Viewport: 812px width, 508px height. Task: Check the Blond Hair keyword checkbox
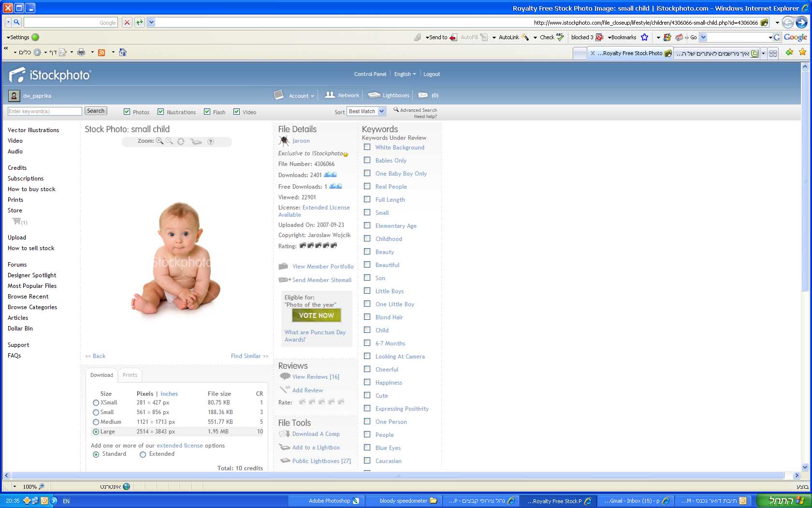click(367, 317)
